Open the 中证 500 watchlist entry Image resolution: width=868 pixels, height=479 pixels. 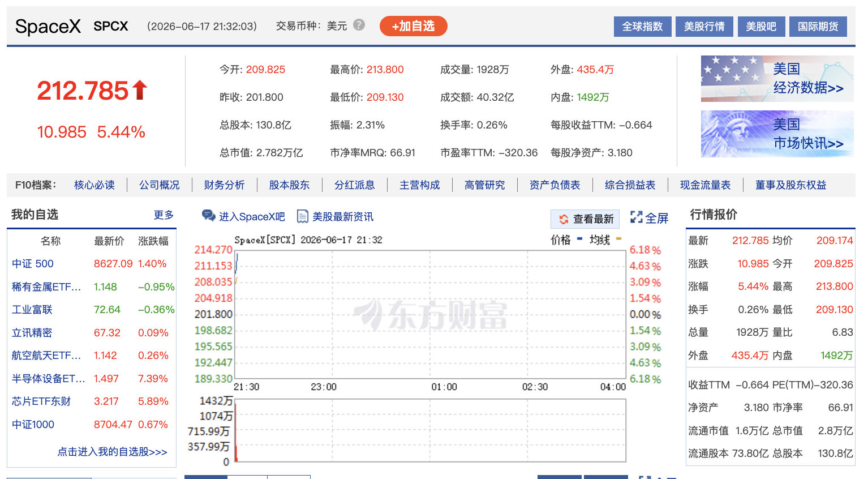pyautogui.click(x=33, y=264)
